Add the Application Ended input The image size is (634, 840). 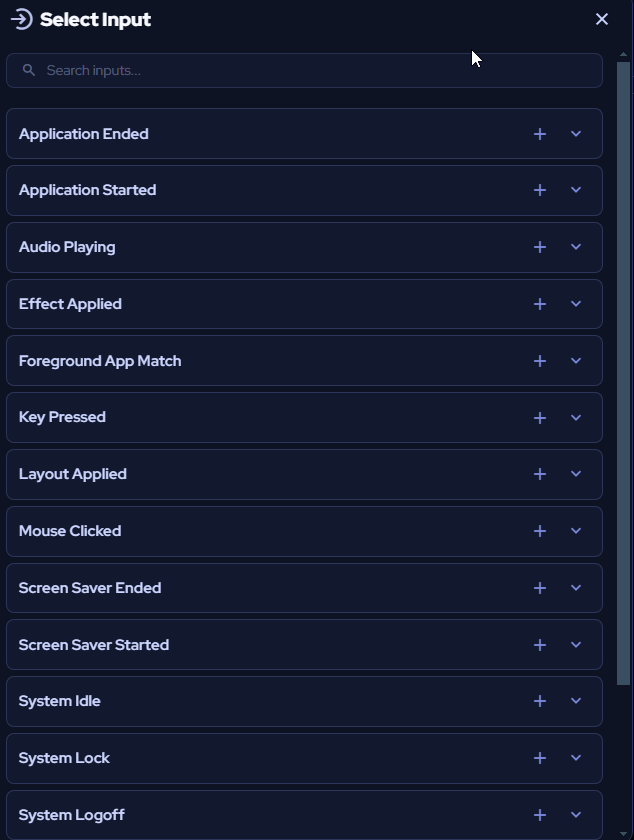540,134
